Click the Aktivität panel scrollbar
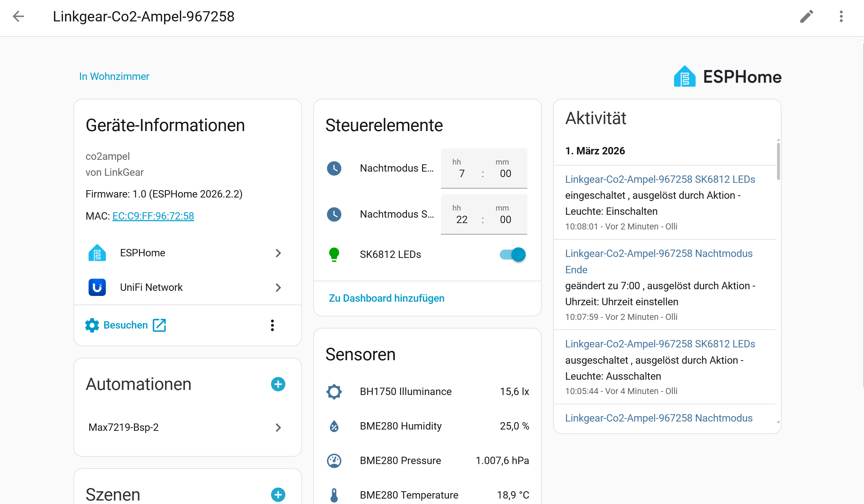Screen dimensions: 864x504 pyautogui.click(x=778, y=161)
